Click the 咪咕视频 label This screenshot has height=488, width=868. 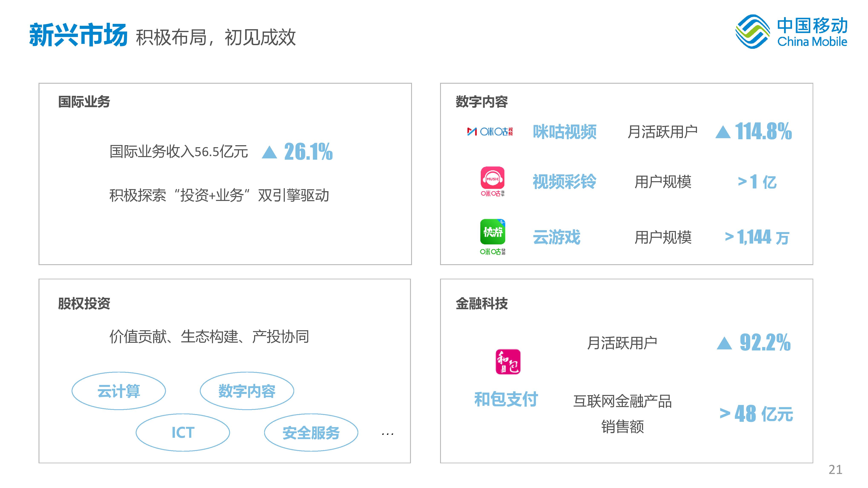coord(564,132)
